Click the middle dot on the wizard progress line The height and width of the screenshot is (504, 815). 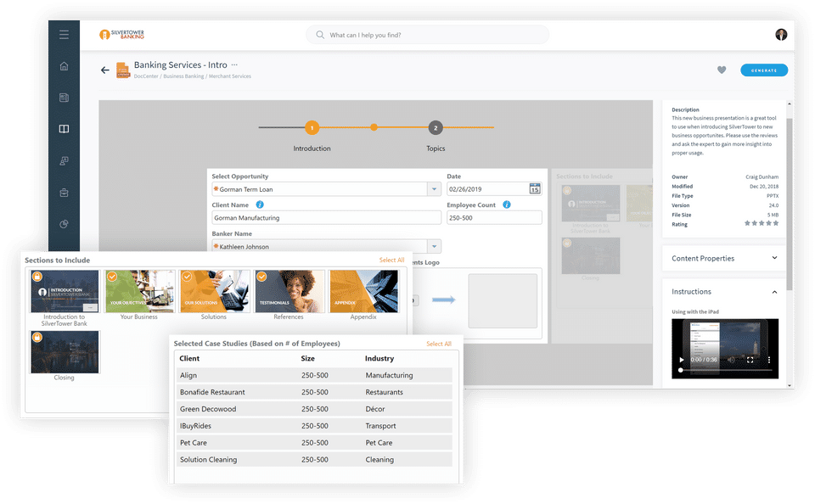(374, 127)
